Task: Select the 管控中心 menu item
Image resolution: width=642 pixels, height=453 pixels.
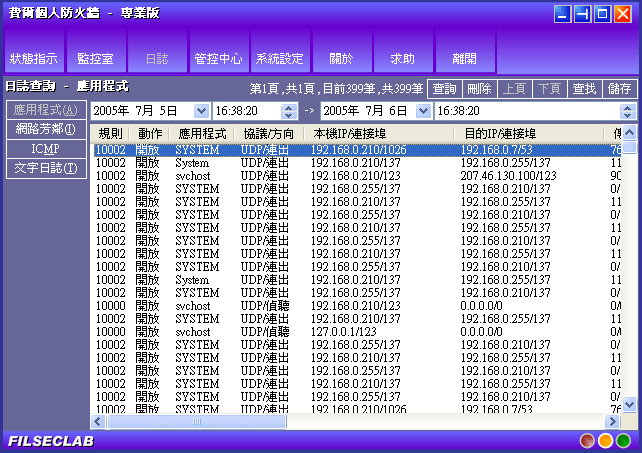Action: coord(217,59)
